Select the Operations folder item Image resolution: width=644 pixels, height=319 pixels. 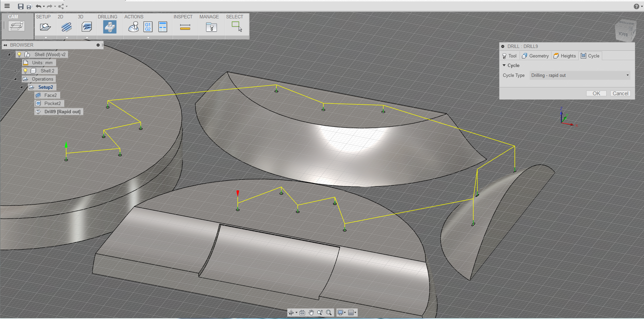38,79
